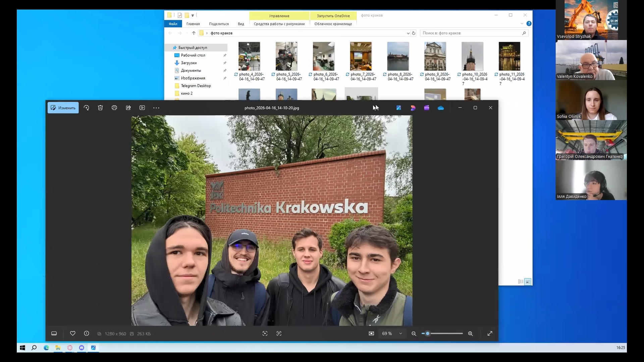Open the zoom percentage dropdown
644x362 pixels.
point(400,334)
